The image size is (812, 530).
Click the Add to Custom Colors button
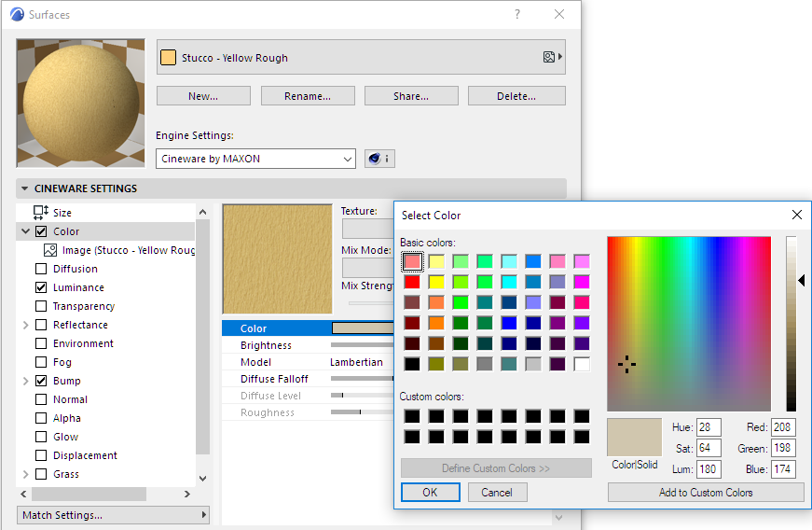tap(705, 493)
